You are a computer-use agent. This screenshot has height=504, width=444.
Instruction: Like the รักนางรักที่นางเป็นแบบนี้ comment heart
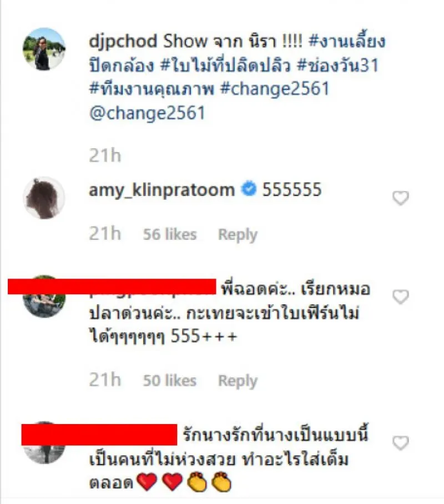(401, 442)
